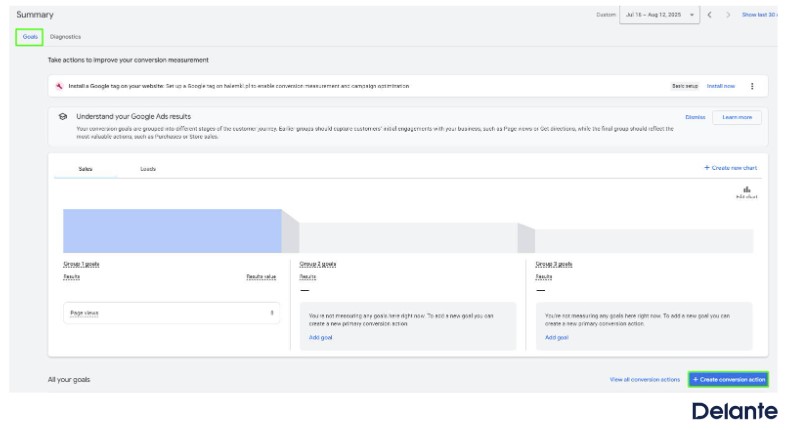Click the Group 1 goals heading
790x430 pixels.
pyautogui.click(x=81, y=264)
